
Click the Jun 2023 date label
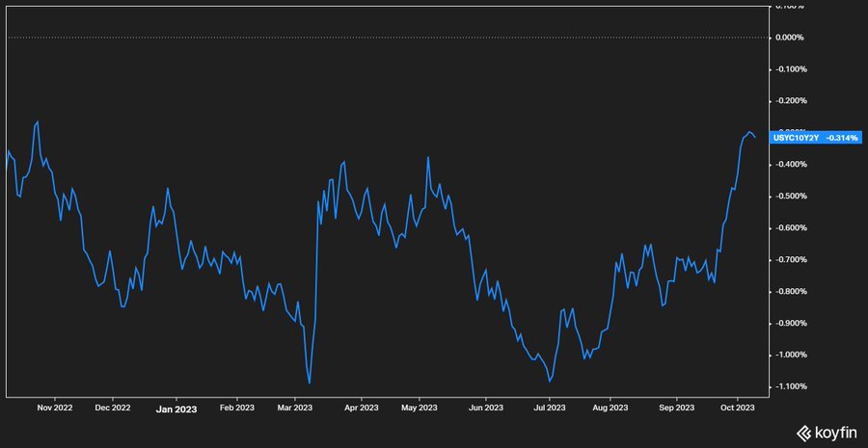point(485,408)
